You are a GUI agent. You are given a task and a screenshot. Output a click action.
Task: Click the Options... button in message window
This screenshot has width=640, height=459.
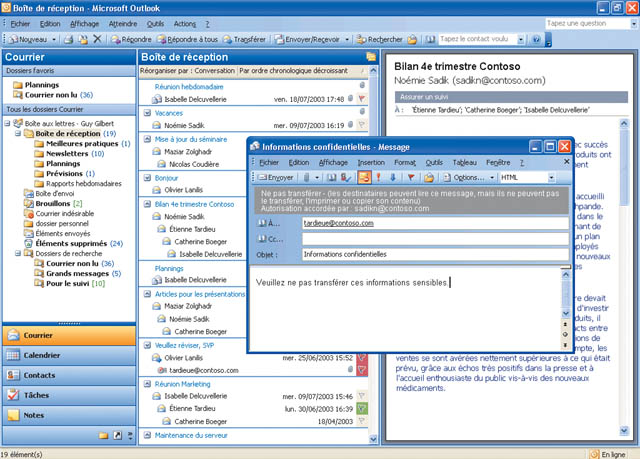464,177
